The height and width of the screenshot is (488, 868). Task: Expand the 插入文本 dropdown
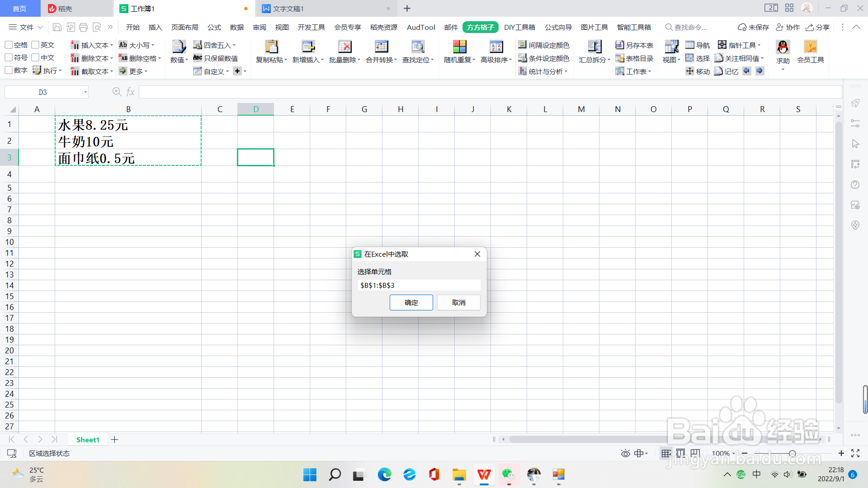(x=111, y=45)
